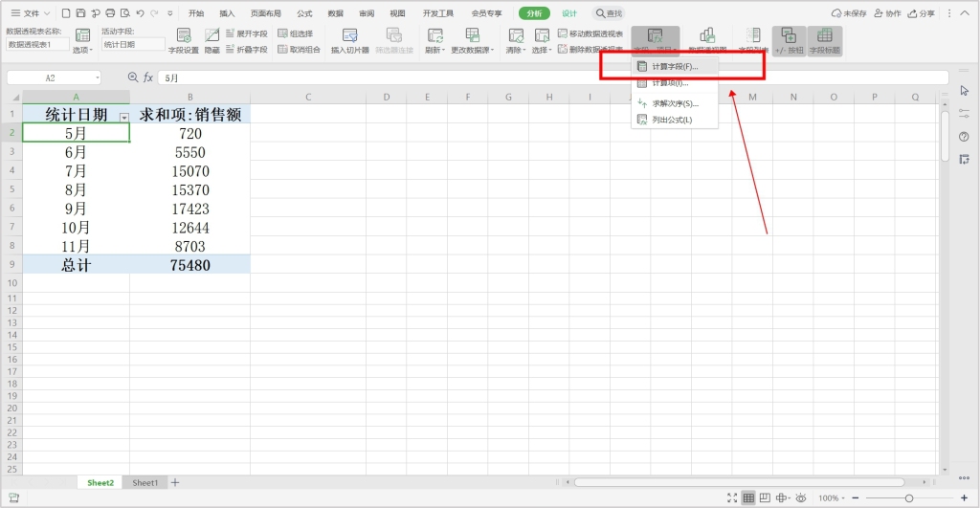Click the New document icon
The width and height of the screenshot is (980, 508).
(x=66, y=13)
